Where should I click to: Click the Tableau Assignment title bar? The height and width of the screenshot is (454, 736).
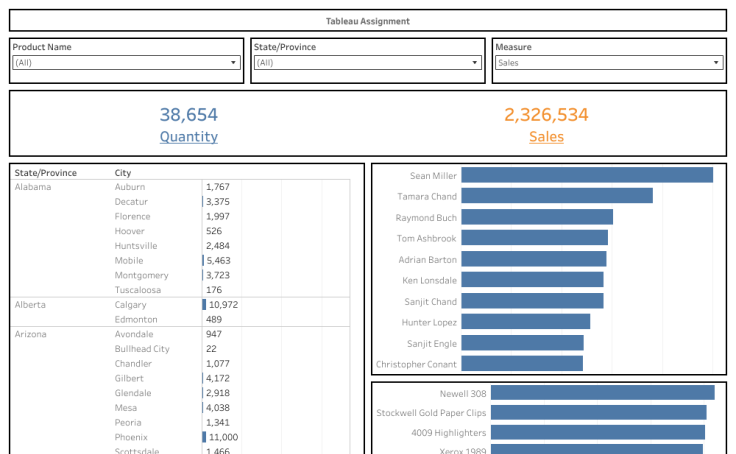tap(367, 21)
